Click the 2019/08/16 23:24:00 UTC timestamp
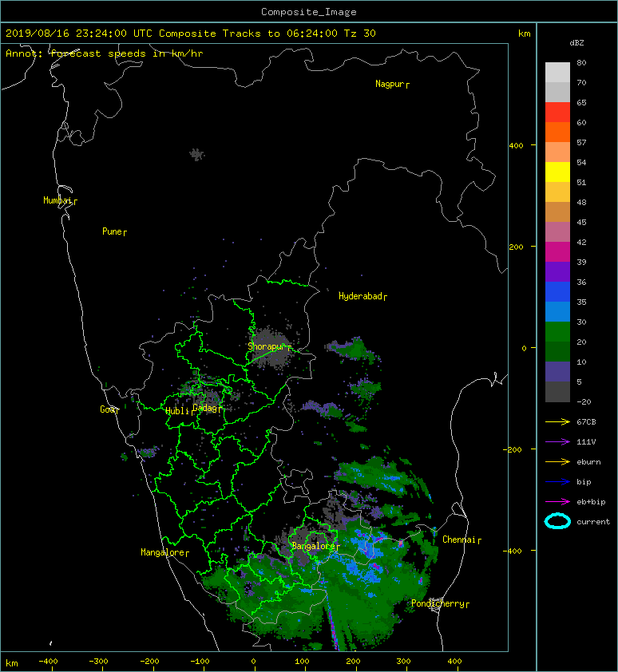 79,34
